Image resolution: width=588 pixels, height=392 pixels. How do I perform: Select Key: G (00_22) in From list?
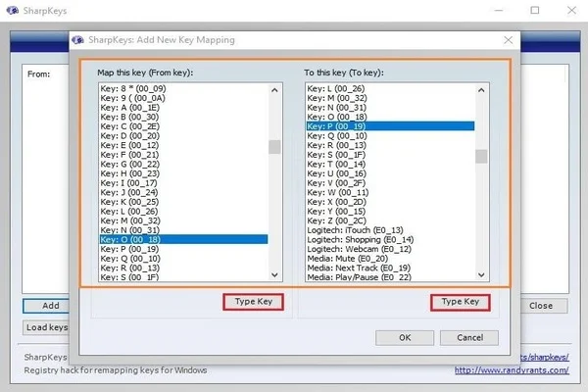click(184, 164)
